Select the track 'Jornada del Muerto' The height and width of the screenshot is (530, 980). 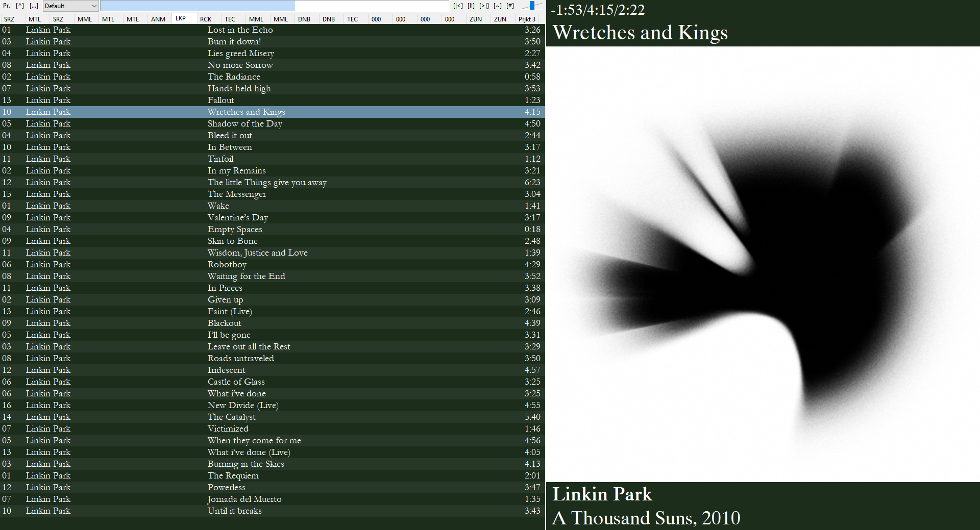(273, 499)
